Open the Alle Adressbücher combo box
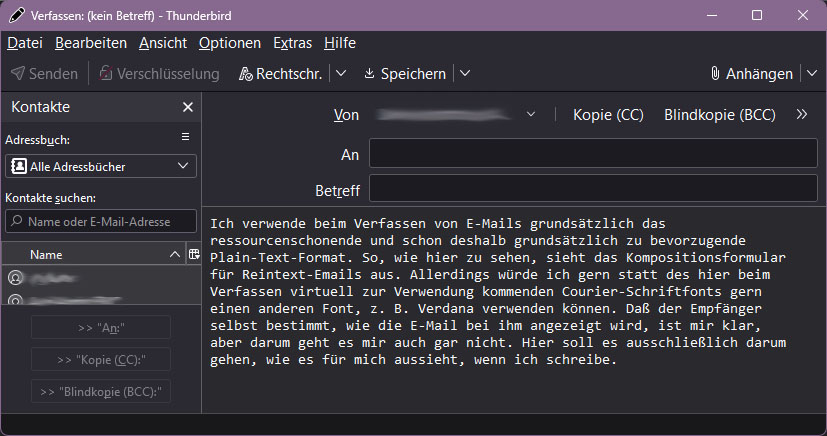 [101, 166]
